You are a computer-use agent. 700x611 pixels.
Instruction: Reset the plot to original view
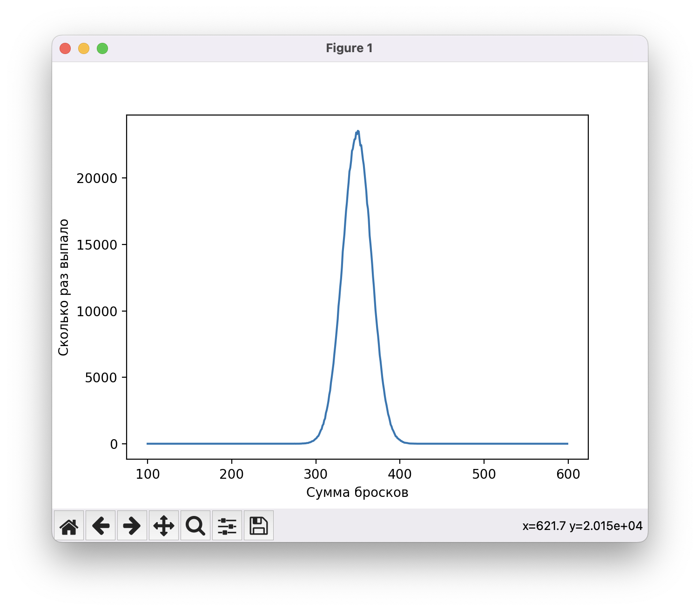pos(69,526)
